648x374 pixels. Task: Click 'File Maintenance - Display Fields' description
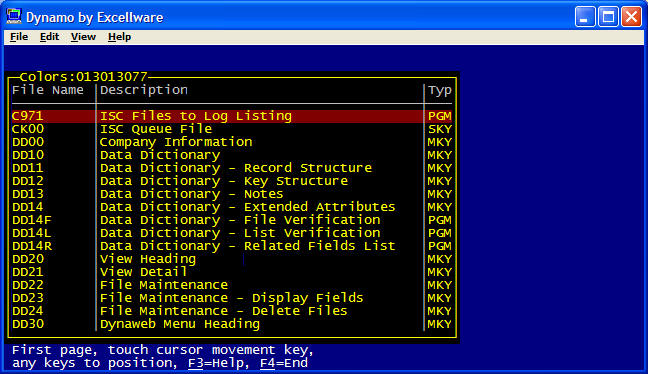(x=231, y=298)
